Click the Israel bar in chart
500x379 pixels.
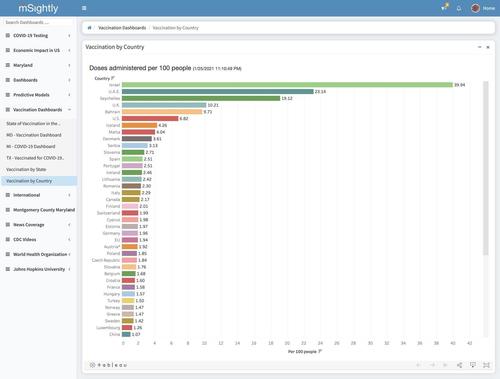[287, 85]
